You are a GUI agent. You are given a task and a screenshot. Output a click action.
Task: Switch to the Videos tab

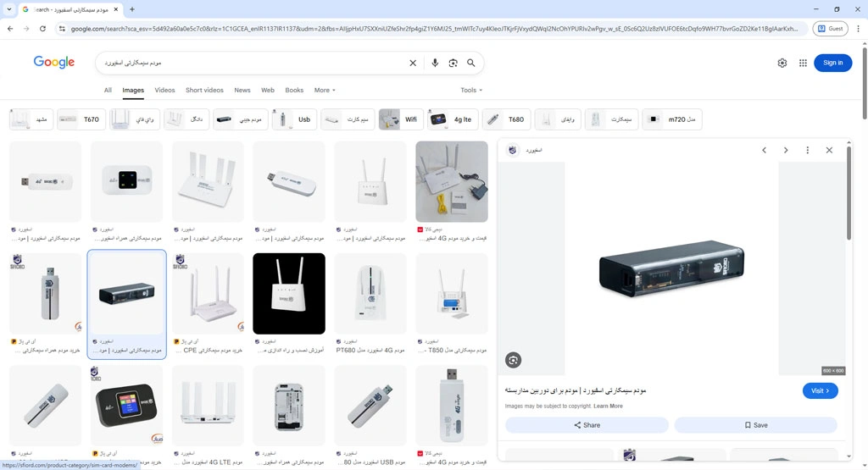tap(164, 90)
